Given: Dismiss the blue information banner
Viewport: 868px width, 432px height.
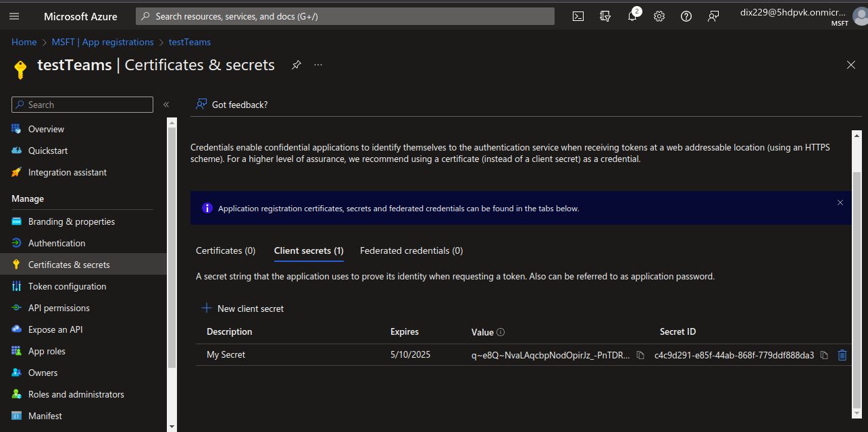Looking at the screenshot, I should click(840, 202).
